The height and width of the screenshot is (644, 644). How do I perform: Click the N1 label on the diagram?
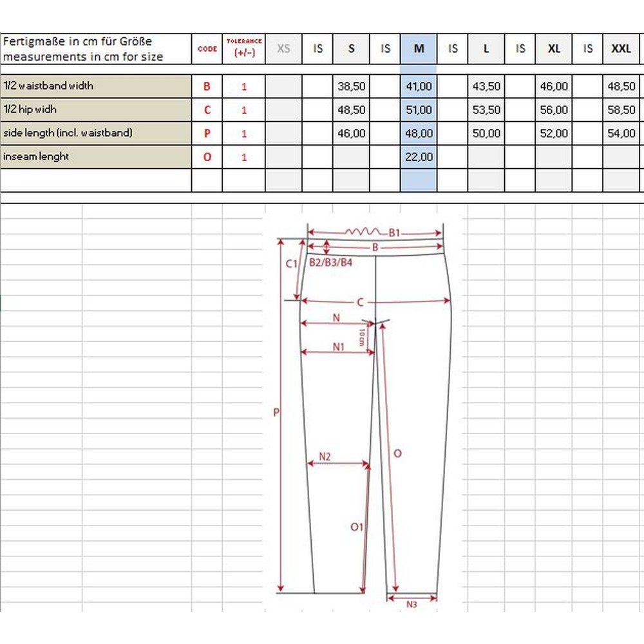pos(338,347)
